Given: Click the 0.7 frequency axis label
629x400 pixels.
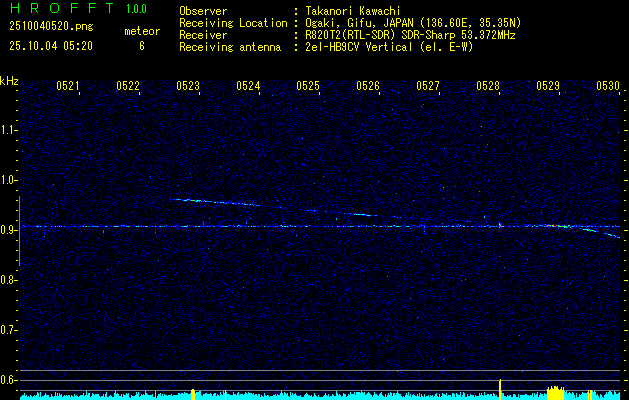Looking at the screenshot, I should point(9,329).
